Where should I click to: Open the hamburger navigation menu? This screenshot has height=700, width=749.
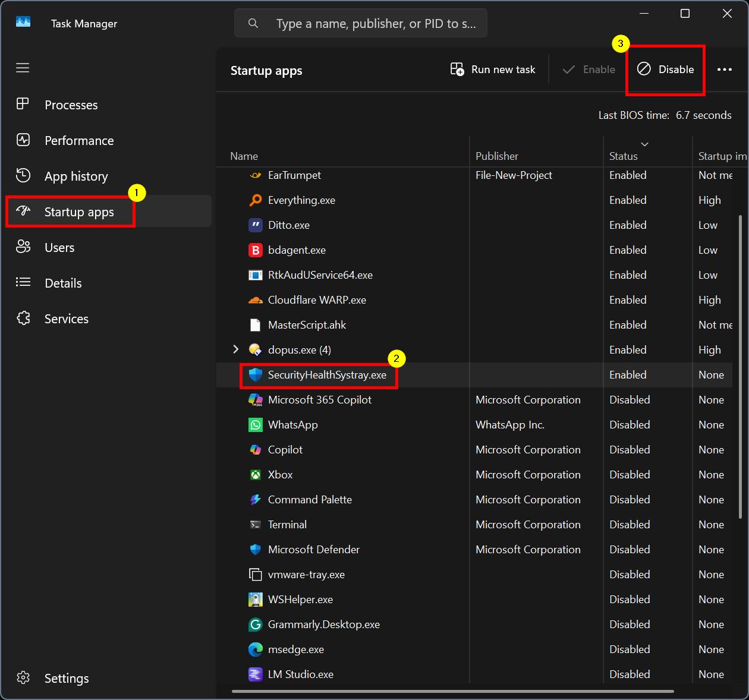[x=23, y=68]
